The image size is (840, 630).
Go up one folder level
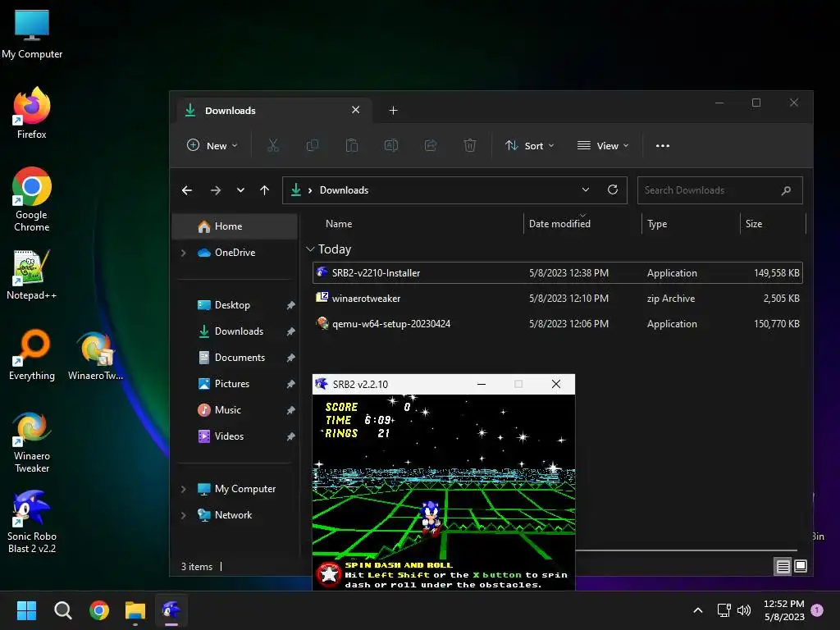[x=265, y=190]
